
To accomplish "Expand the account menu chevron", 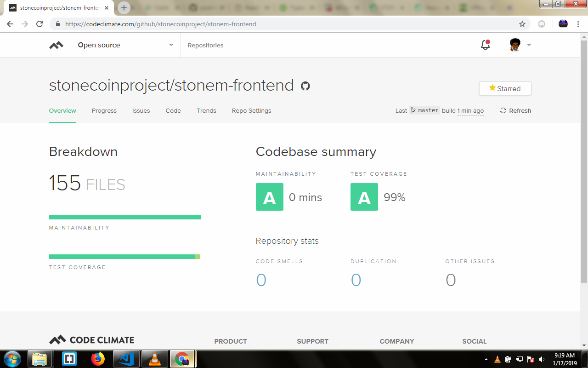I will click(x=529, y=45).
